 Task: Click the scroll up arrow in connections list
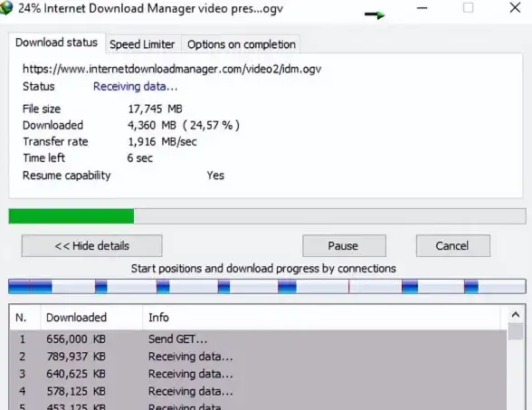click(x=516, y=315)
